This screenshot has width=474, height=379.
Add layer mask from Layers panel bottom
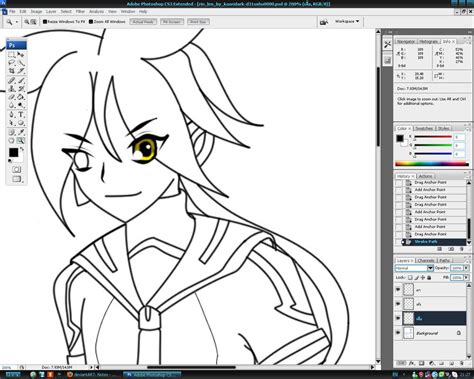tap(422, 363)
